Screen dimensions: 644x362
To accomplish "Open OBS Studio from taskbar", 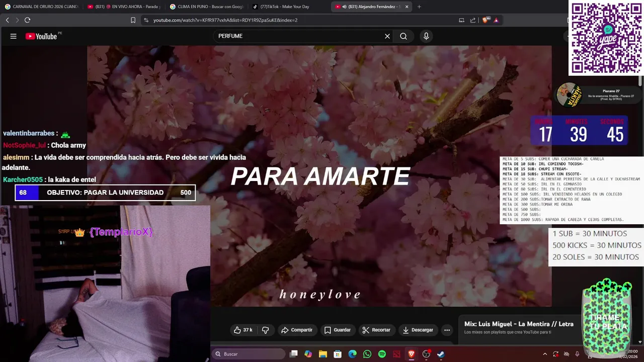I will (x=426, y=354).
